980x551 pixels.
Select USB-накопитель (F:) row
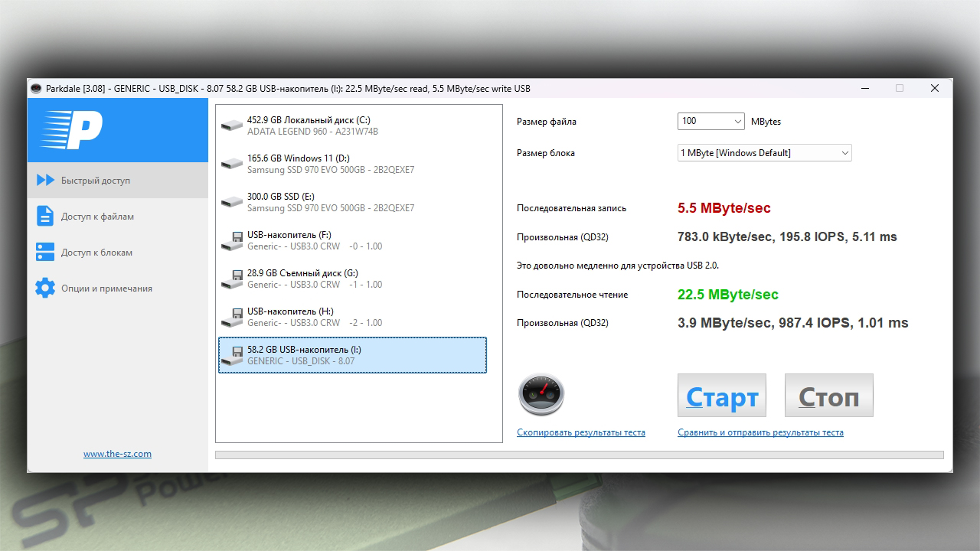pos(352,240)
